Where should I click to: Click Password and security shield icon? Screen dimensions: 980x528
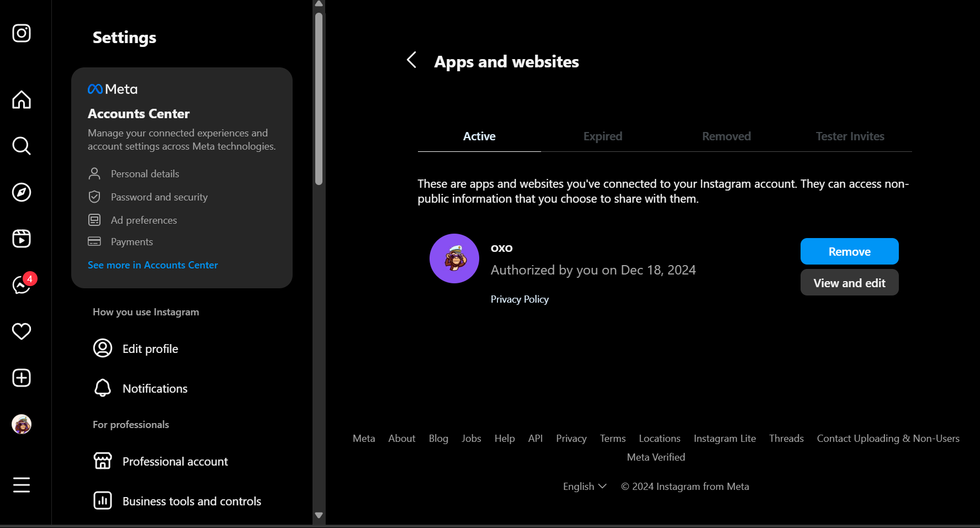(94, 197)
